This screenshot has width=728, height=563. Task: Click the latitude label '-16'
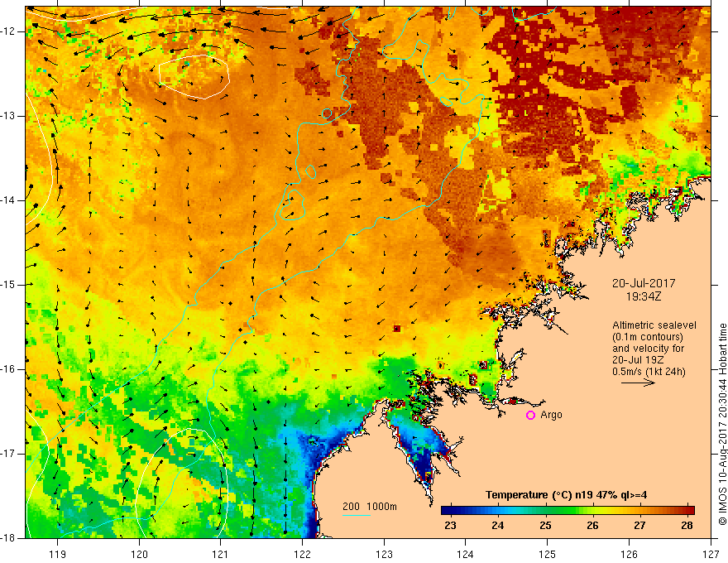[8, 369]
